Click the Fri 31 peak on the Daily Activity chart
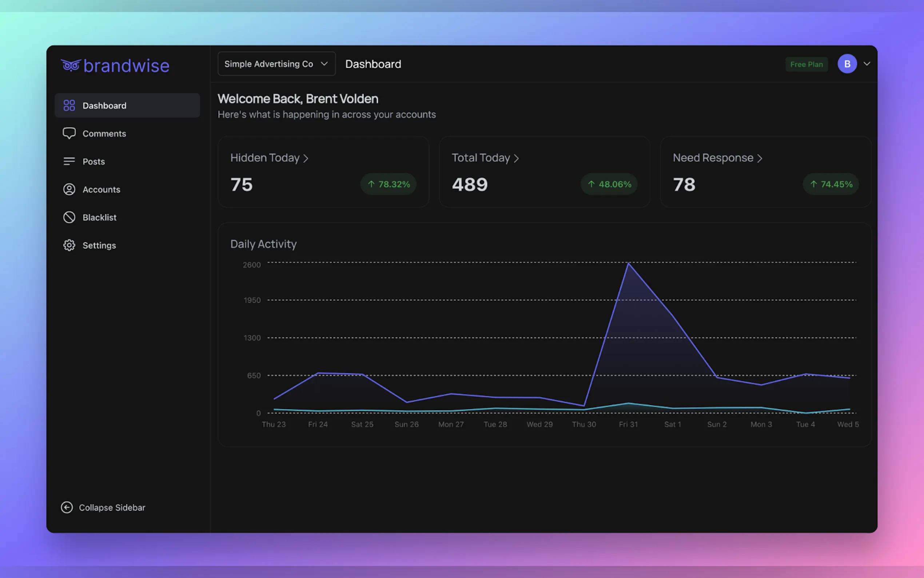Screen dimensions: 924x578 [628, 264]
